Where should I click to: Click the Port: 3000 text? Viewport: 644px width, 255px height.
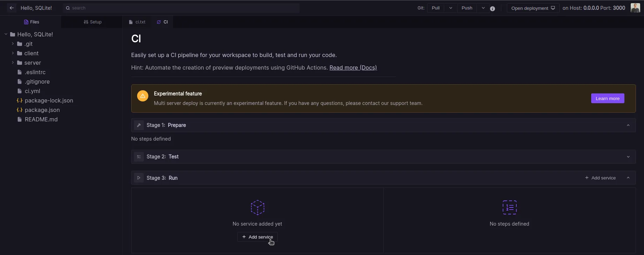[613, 8]
